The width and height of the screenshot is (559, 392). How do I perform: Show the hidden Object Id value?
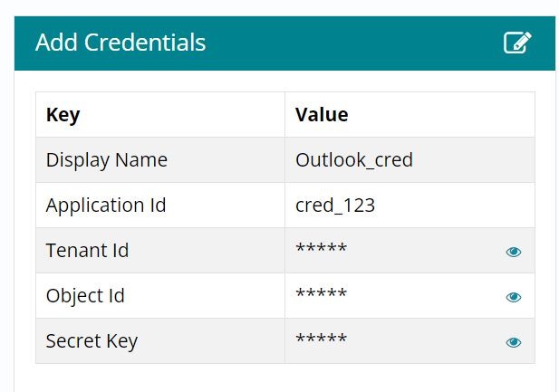(514, 297)
